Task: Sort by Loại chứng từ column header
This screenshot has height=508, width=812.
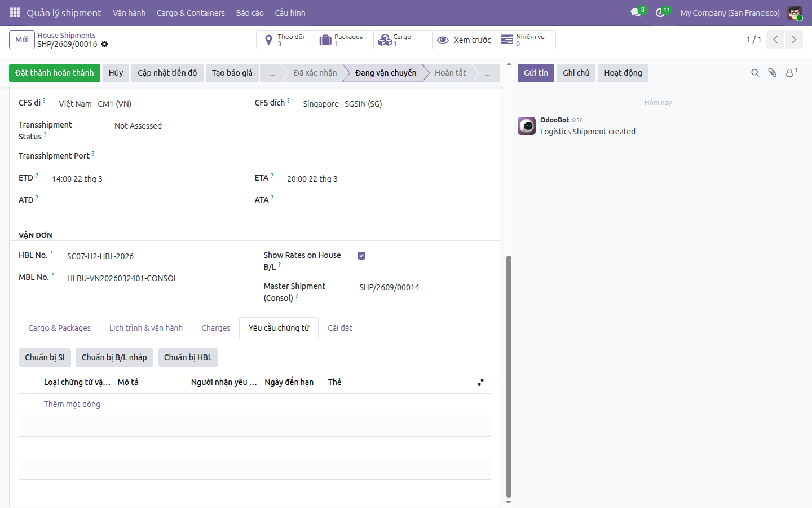Action: coord(77,382)
